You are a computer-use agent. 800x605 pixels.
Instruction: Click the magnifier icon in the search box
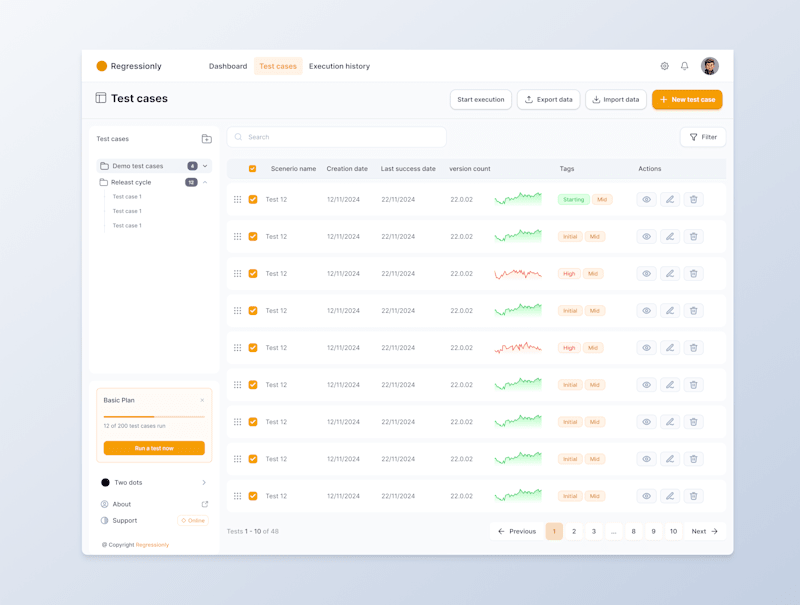click(238, 137)
